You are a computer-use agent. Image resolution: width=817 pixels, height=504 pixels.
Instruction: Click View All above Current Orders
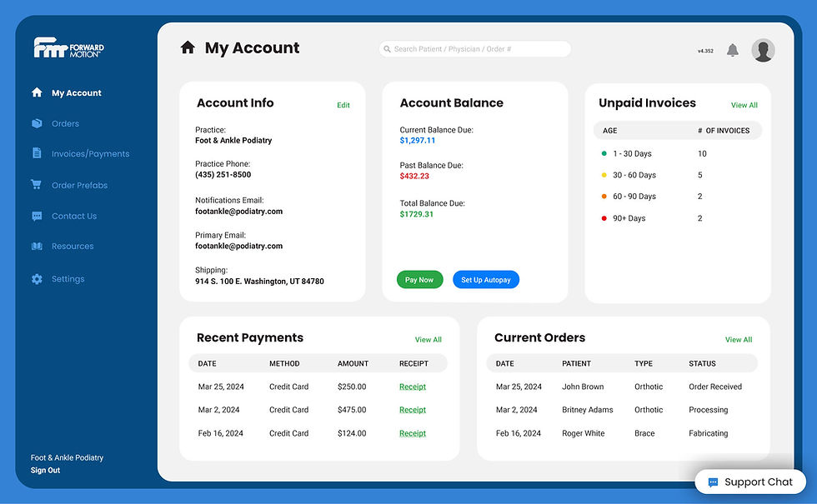pos(739,340)
